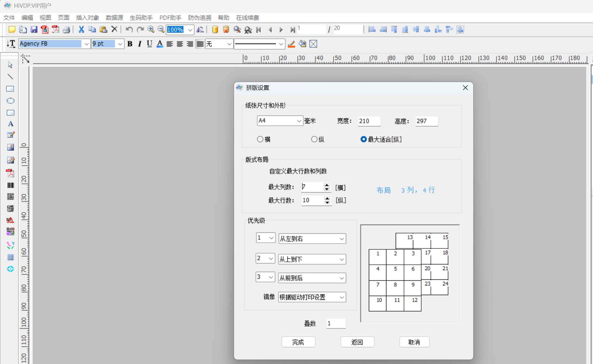This screenshot has width=593, height=364.
Task: Click the 取消 button
Action: pyautogui.click(x=414, y=342)
